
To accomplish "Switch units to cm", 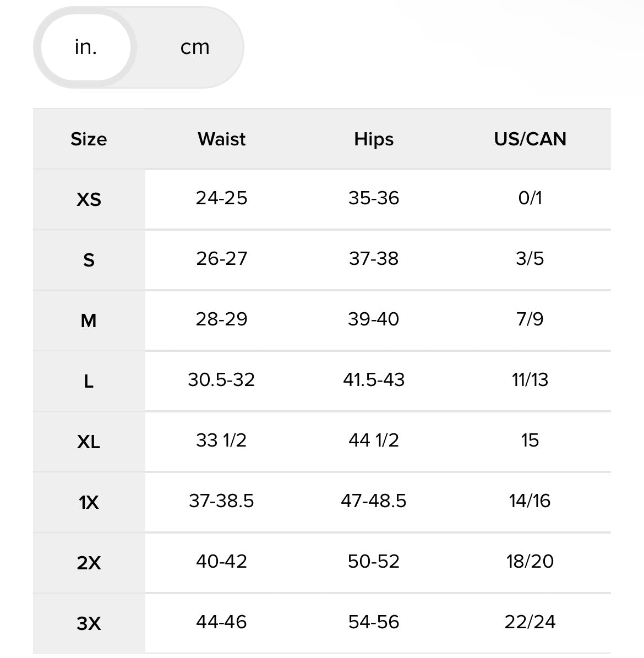I will 195,47.
